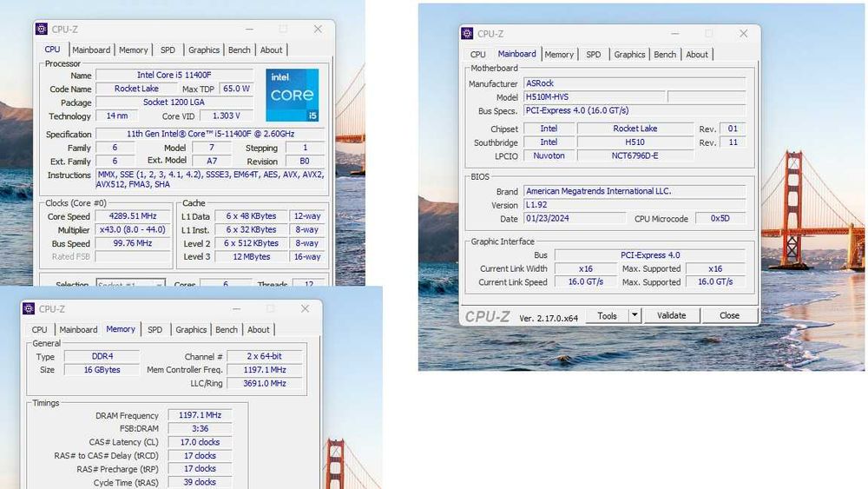Click the CPU-Z app icon in Memory window title bar

point(29,309)
